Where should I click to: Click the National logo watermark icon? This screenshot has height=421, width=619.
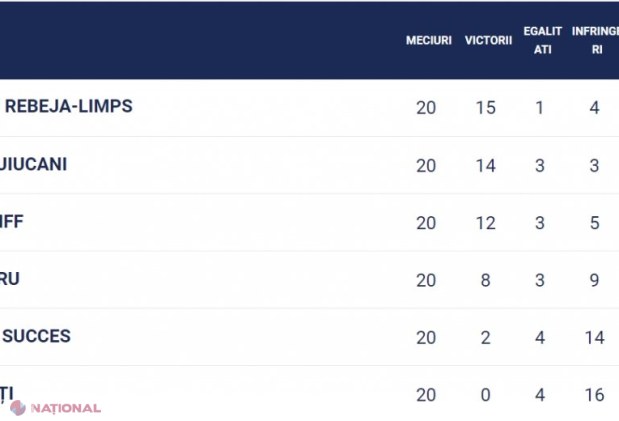[x=18, y=408]
